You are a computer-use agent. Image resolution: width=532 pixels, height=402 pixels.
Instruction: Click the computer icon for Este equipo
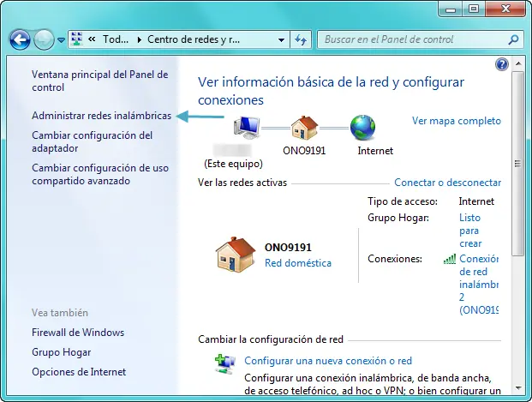[x=248, y=127]
